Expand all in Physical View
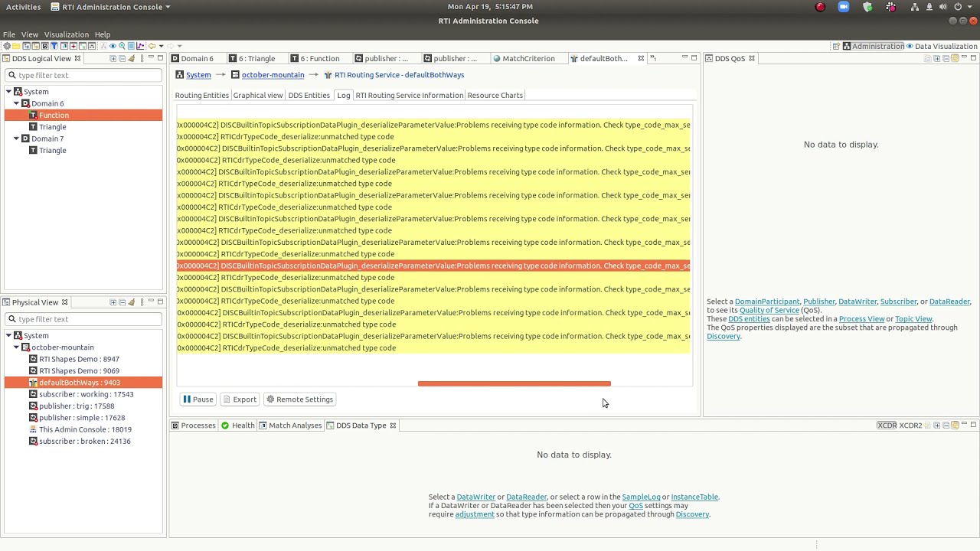This screenshot has height=551, width=980. click(113, 302)
